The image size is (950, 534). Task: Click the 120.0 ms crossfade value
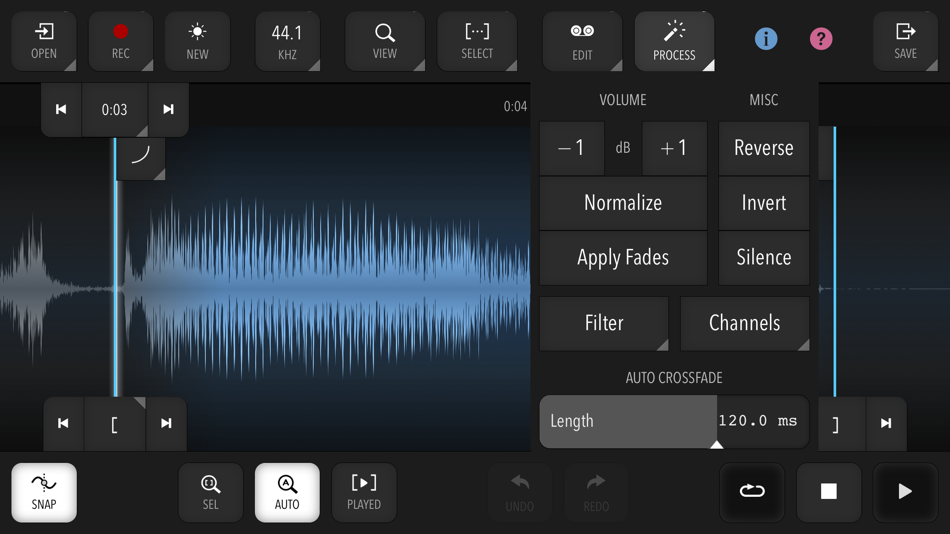[757, 421]
